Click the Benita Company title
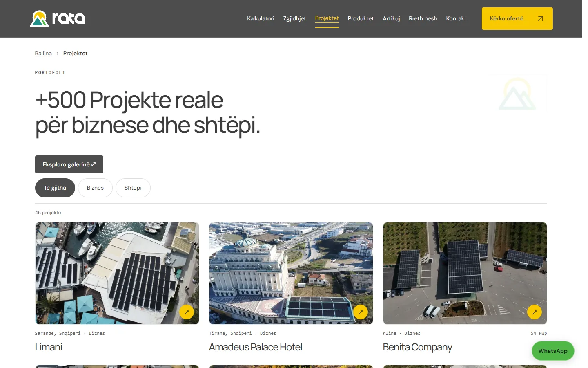Screen dimensions: 588x368 point(417,347)
